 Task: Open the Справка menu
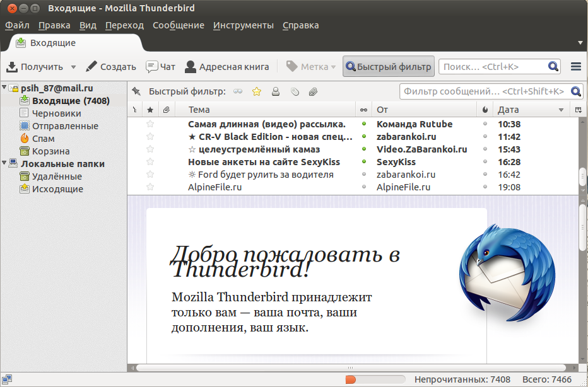point(300,25)
